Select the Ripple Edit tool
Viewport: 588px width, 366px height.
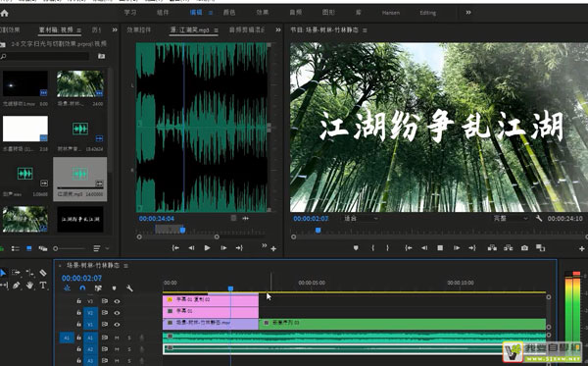[30, 273]
